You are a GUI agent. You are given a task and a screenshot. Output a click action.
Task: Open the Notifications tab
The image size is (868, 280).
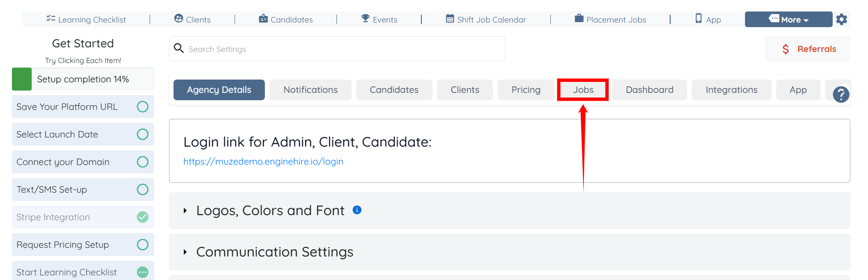pos(310,90)
